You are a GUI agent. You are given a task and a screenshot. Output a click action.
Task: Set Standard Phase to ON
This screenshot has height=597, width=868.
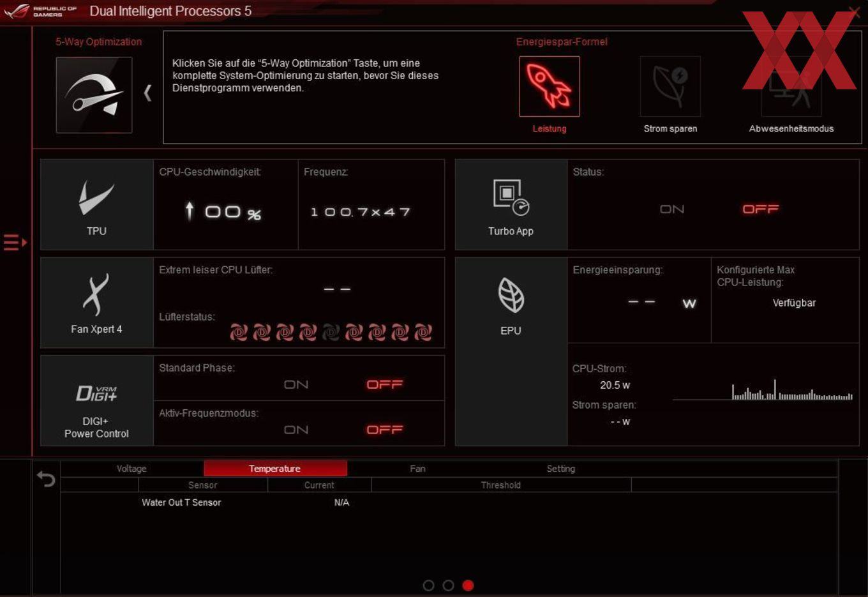click(296, 384)
